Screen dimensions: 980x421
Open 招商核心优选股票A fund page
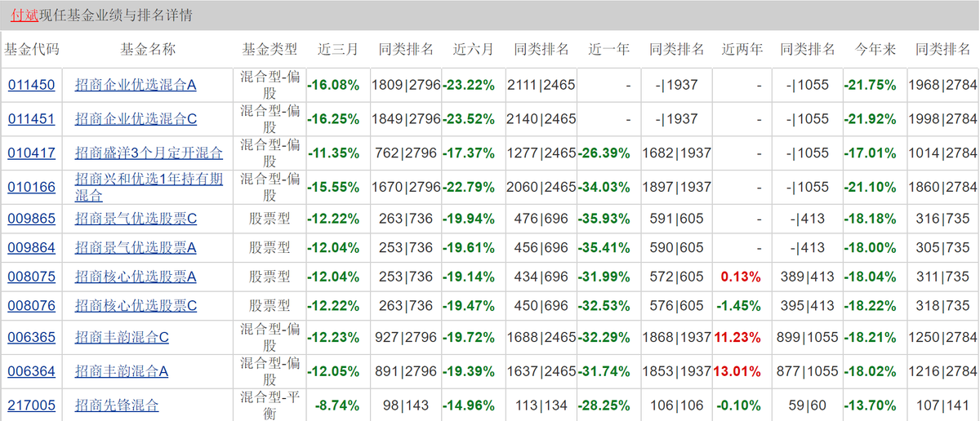(136, 277)
